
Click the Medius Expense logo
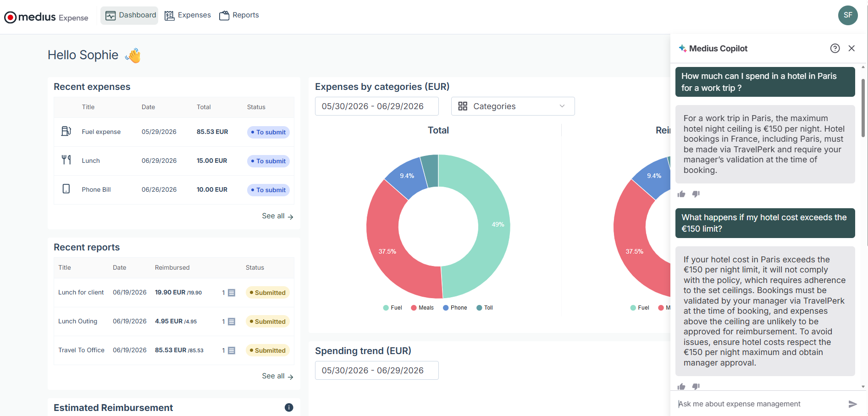[46, 17]
